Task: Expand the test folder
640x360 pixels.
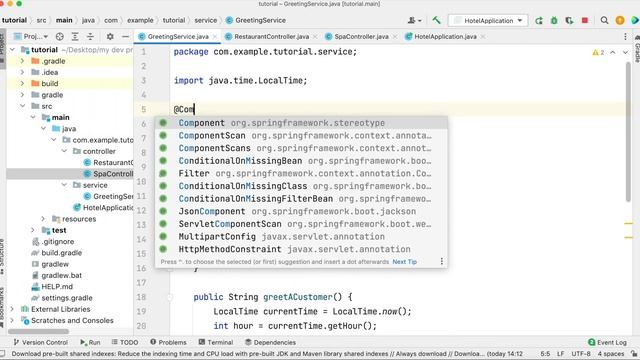Action: tap(33, 230)
